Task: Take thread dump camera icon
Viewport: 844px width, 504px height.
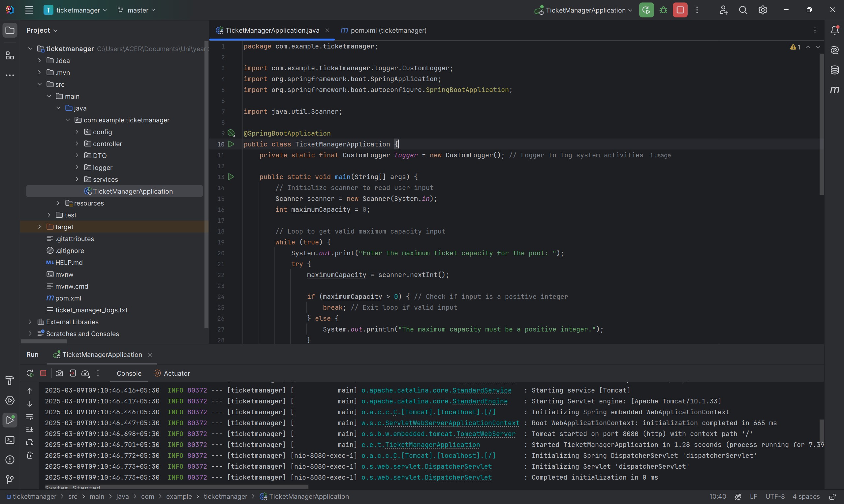Action: pos(59,373)
